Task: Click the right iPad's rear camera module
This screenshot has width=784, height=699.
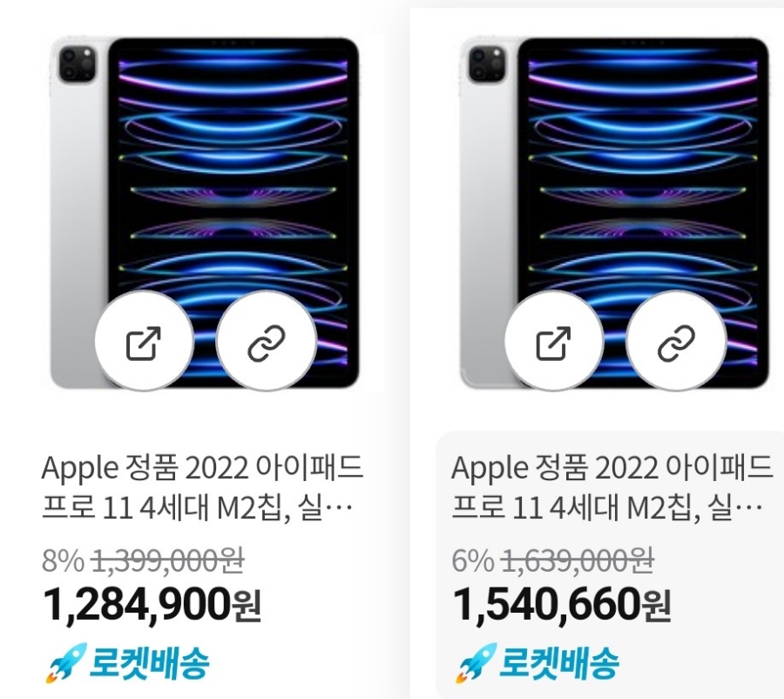Action: coord(486,64)
